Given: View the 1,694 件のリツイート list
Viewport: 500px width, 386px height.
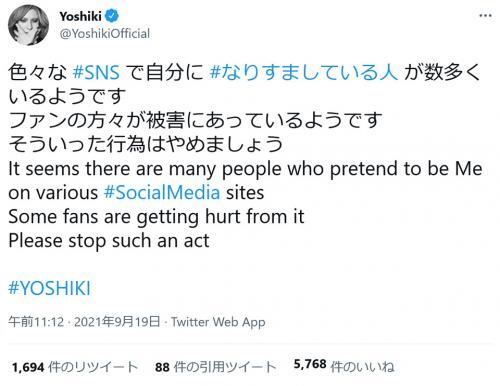Looking at the screenshot, I should 75,367.
